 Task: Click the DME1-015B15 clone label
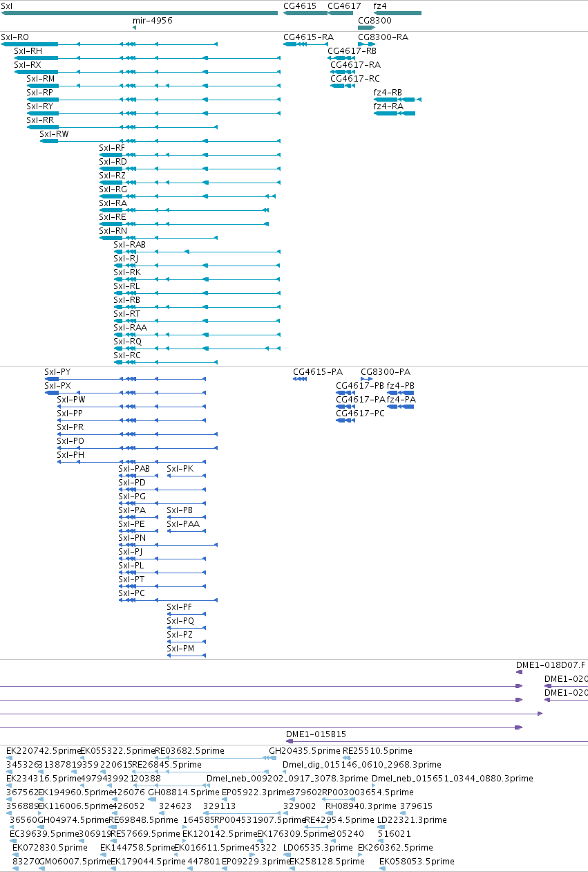point(316,734)
